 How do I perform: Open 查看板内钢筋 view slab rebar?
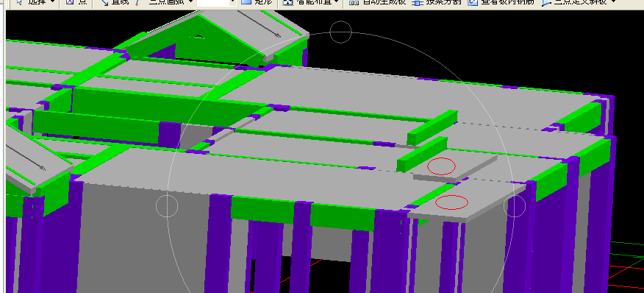coord(501,2)
